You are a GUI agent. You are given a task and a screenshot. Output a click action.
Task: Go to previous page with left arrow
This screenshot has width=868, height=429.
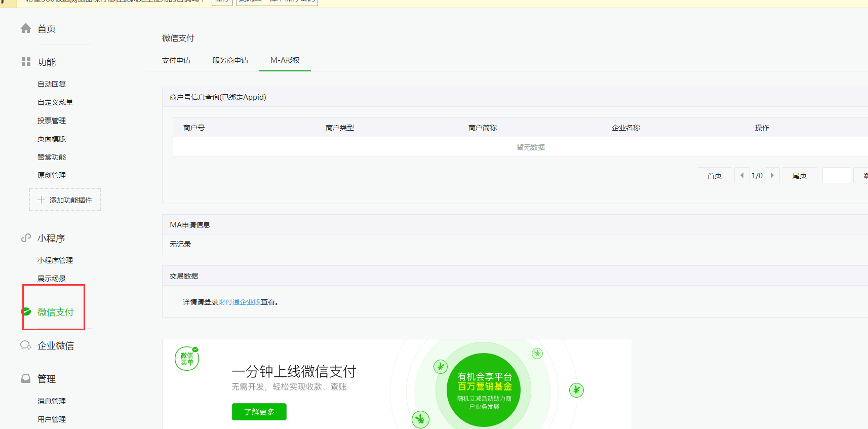point(742,175)
